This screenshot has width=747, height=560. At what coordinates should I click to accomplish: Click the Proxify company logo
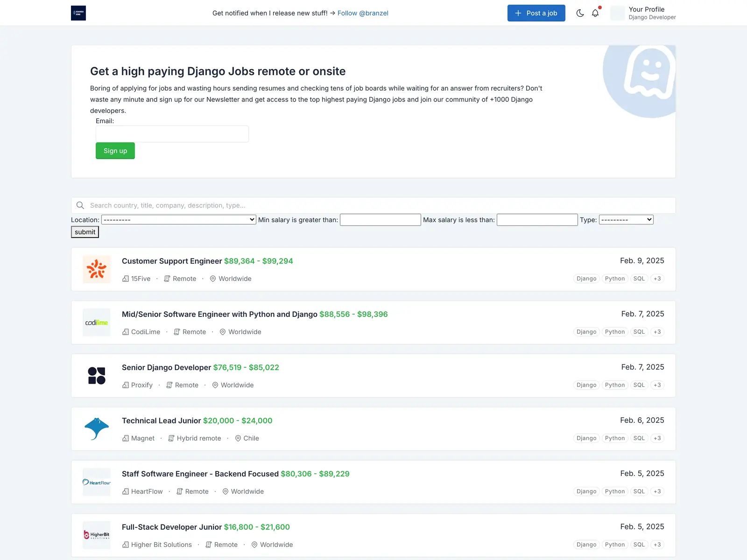[x=97, y=376]
